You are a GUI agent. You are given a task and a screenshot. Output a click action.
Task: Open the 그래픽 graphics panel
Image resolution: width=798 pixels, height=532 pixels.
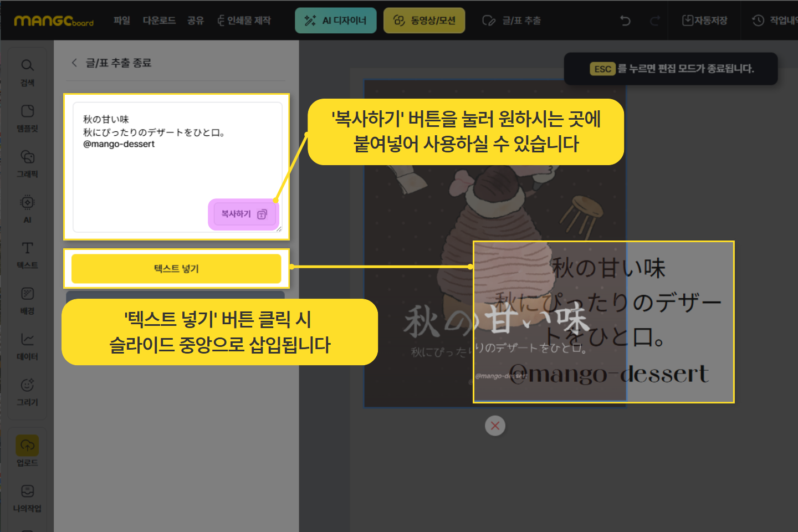coord(27,163)
